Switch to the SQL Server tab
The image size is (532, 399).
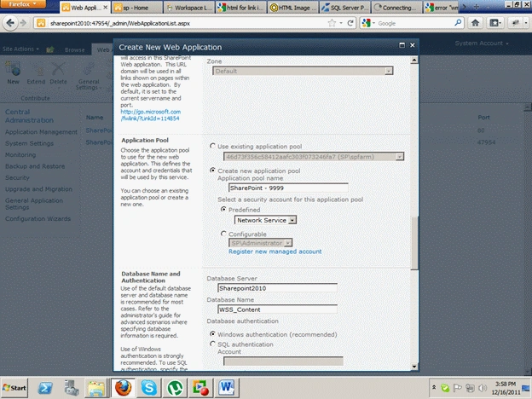344,7
